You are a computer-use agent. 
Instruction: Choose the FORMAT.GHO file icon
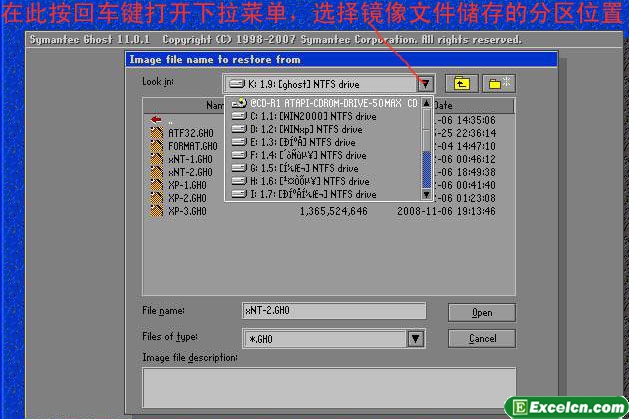point(156,146)
